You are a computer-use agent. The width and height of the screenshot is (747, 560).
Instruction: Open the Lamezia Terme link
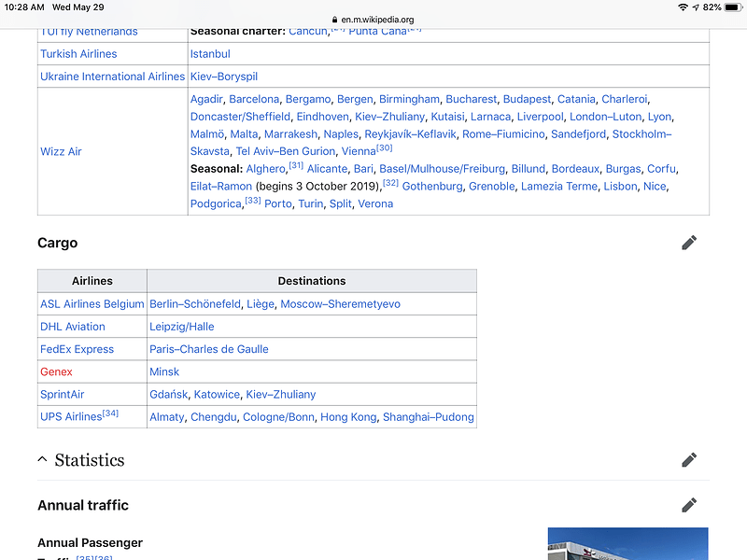point(558,186)
